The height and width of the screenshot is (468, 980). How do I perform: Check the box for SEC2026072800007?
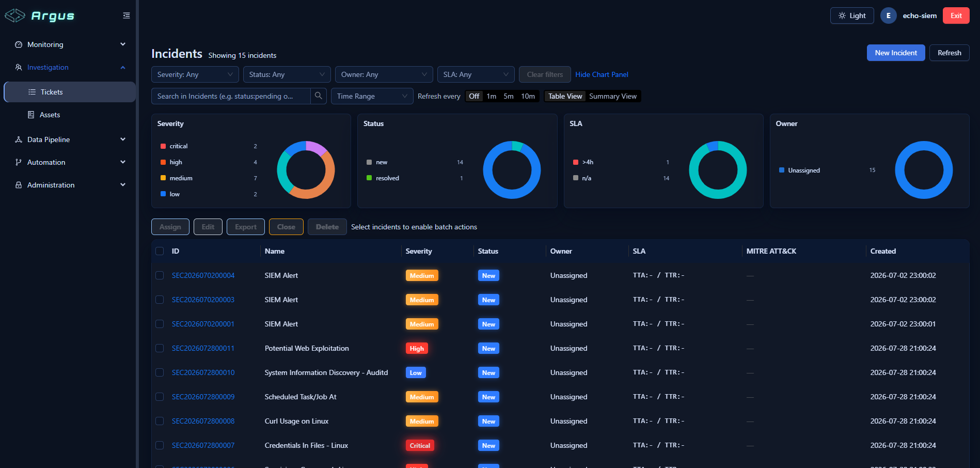click(x=160, y=445)
